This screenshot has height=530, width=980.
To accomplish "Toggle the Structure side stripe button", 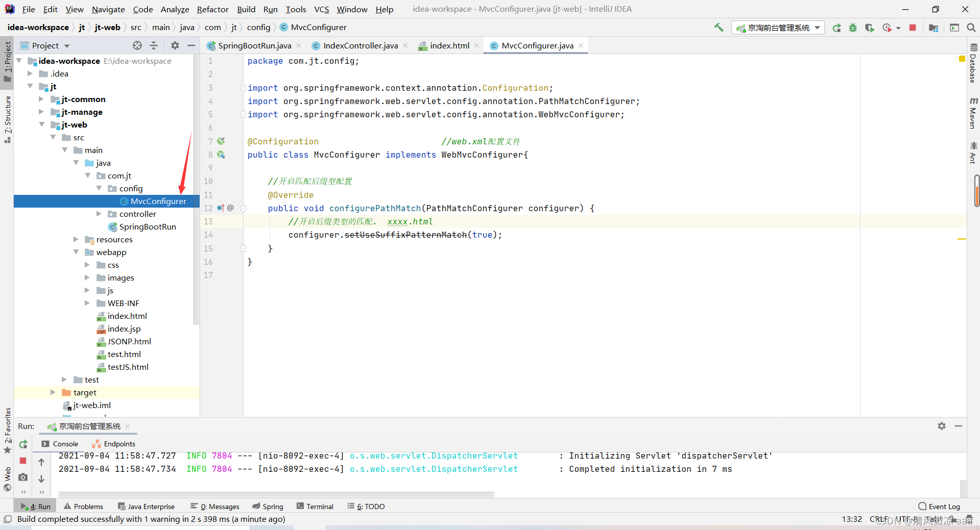I will tap(7, 119).
